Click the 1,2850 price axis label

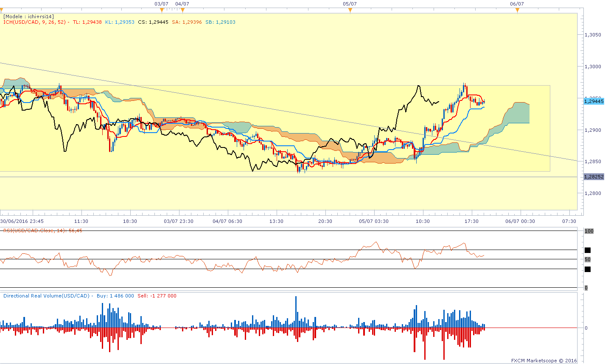[x=593, y=161]
